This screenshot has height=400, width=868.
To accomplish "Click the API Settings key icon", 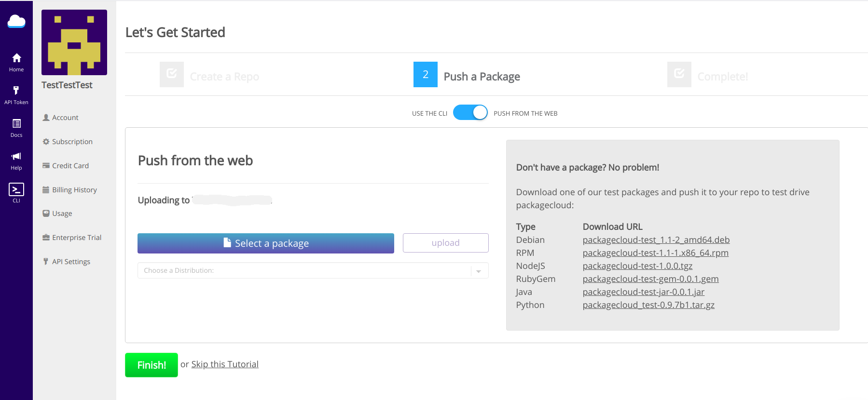I will pos(46,262).
